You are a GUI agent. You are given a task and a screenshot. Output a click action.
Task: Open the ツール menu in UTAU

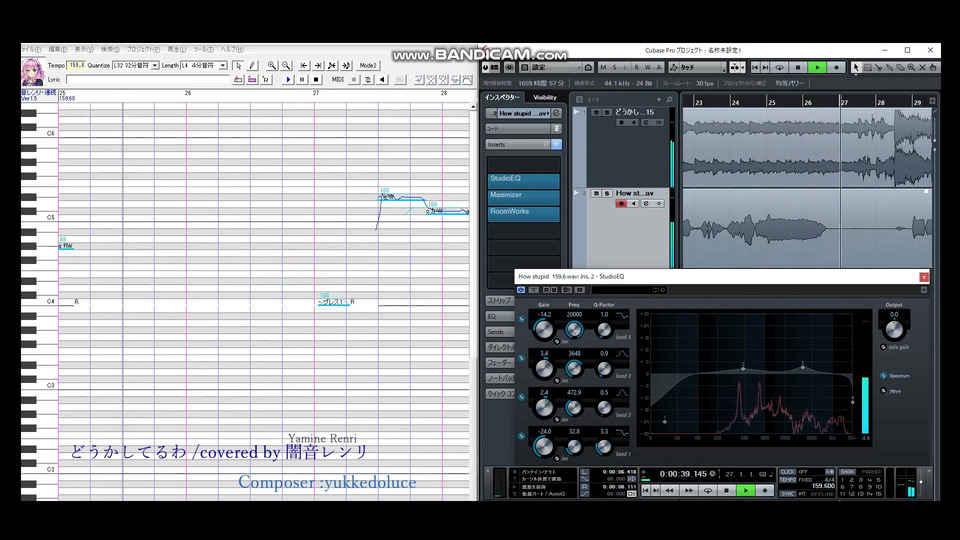[x=203, y=50]
